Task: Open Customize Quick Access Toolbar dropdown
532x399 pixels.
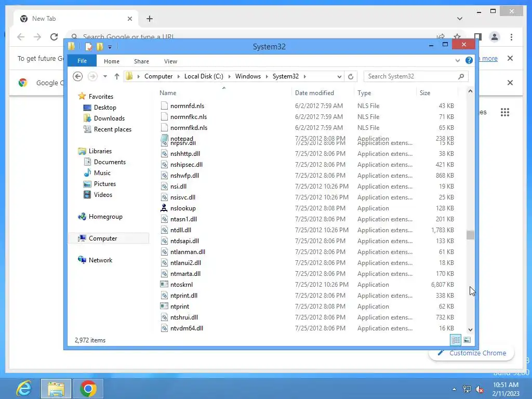Action: [110, 47]
